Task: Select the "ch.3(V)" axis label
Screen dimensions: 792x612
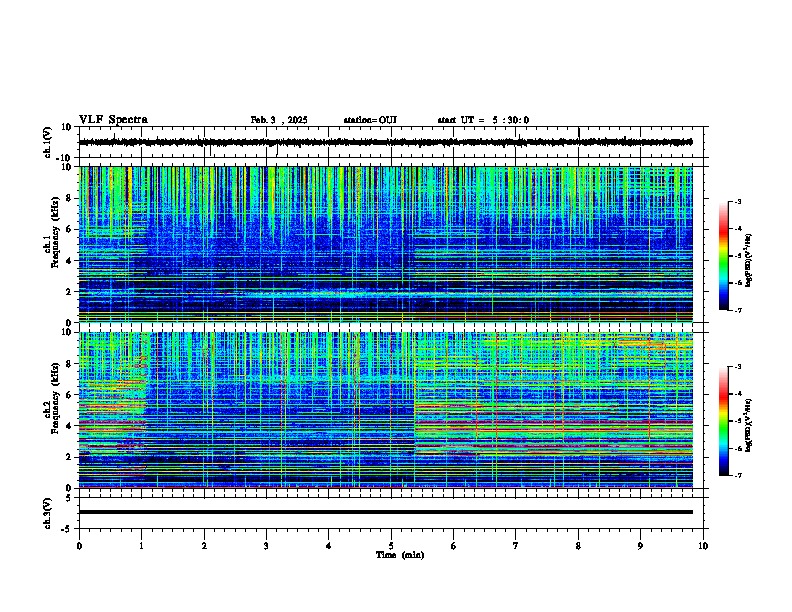Action: click(x=47, y=513)
